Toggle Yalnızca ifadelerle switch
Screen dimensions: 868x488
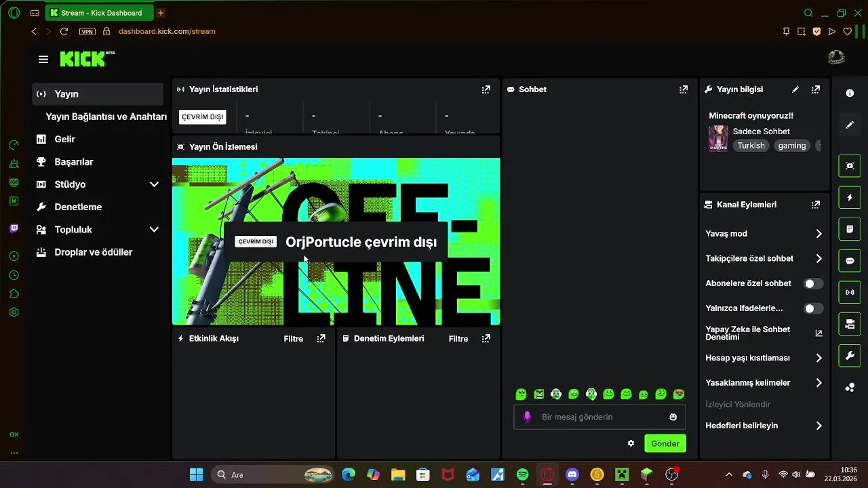point(813,308)
